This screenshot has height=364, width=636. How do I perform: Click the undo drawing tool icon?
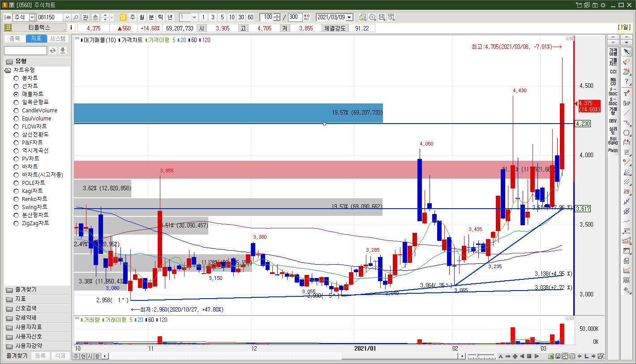pos(627,62)
